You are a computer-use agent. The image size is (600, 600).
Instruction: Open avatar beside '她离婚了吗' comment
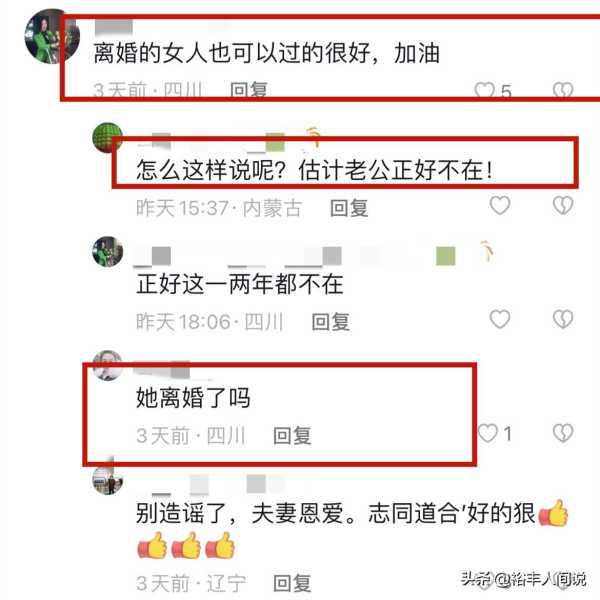[108, 365]
